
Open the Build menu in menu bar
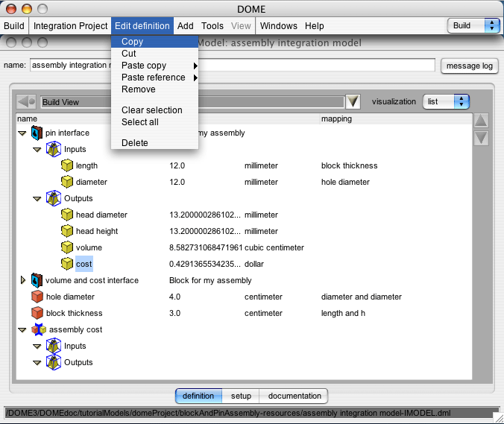(14, 26)
